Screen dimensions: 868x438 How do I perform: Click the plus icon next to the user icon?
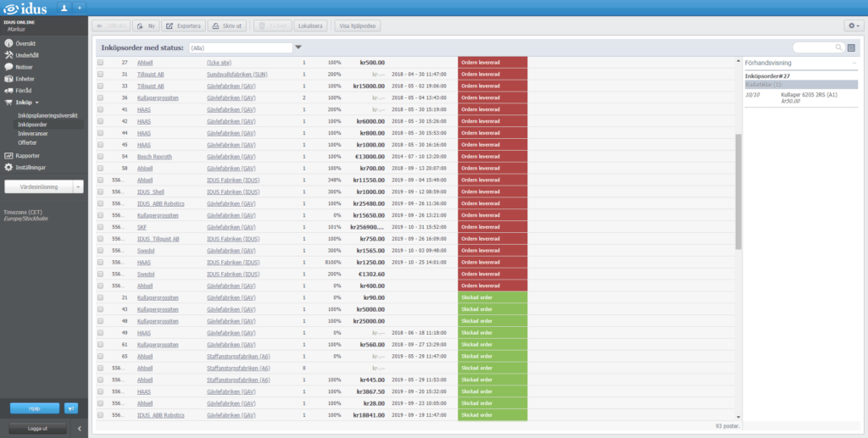(79, 8)
